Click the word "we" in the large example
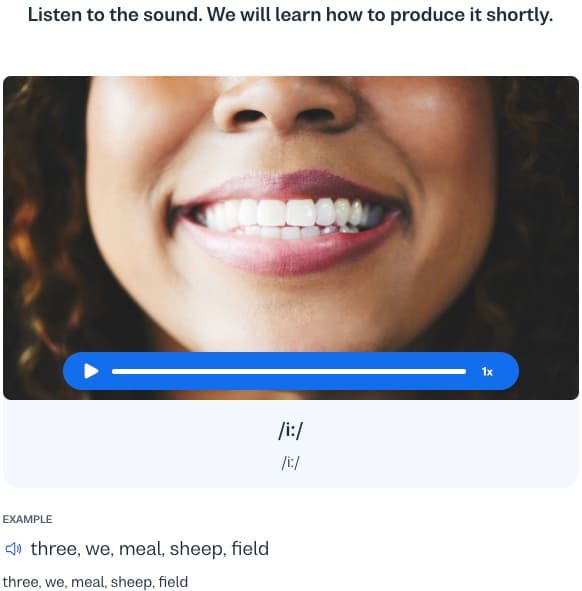Image resolution: width=582 pixels, height=591 pixels. coord(100,549)
